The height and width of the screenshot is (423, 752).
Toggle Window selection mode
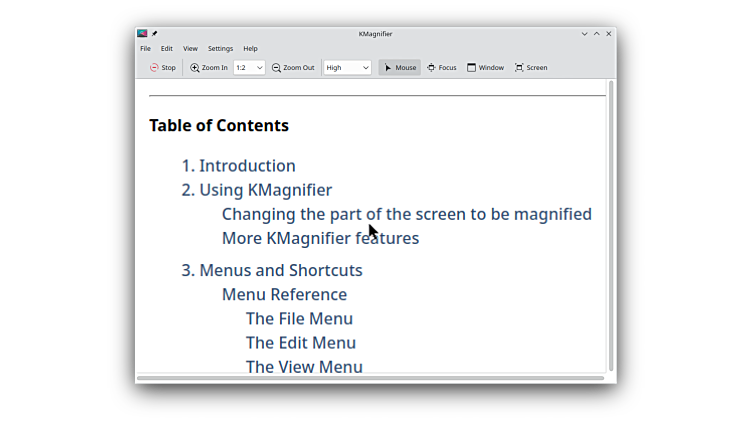pos(485,68)
